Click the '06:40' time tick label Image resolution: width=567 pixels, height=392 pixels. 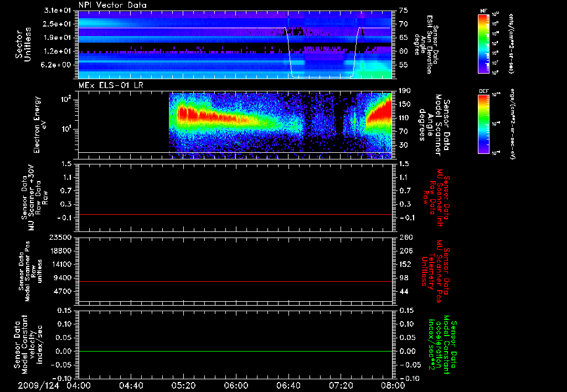click(x=288, y=385)
